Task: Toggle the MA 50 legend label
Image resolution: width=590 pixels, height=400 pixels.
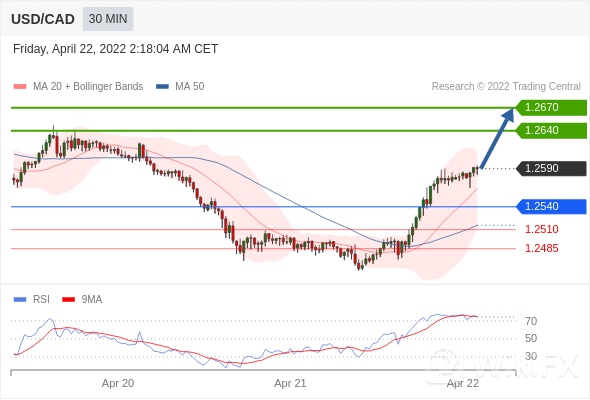Action: 190,87
